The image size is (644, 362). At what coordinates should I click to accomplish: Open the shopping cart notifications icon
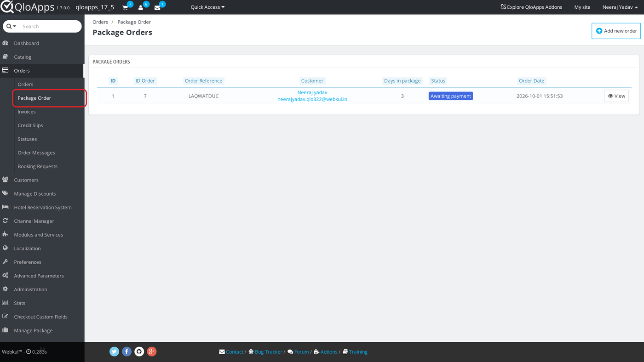[125, 7]
